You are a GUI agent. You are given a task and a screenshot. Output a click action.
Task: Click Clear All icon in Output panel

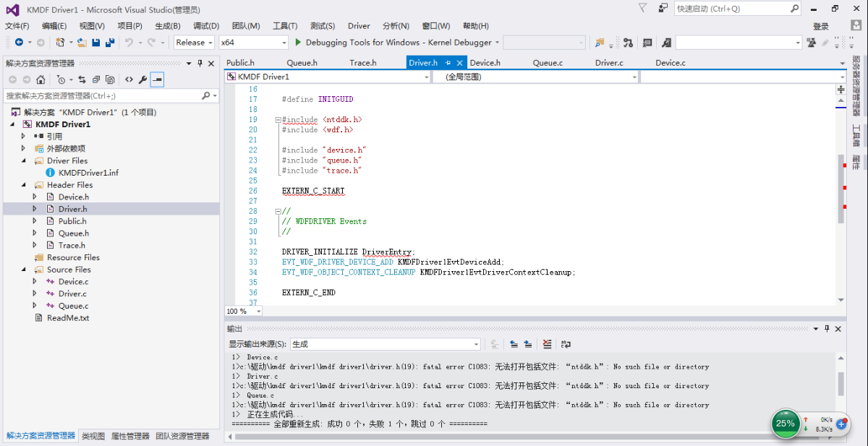547,344
